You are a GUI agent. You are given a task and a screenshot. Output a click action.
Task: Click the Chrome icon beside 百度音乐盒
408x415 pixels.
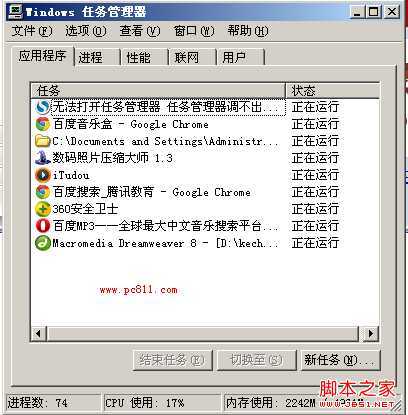43,124
